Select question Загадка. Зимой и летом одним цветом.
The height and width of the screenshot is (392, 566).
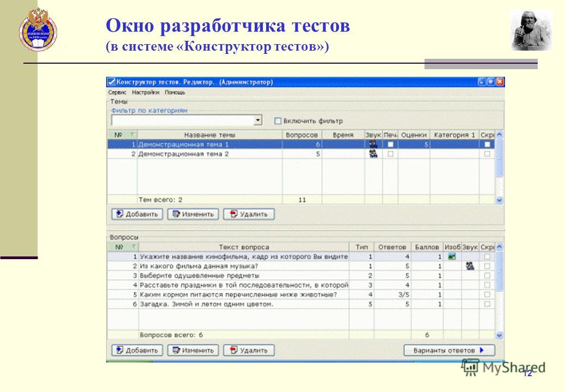[301, 304]
